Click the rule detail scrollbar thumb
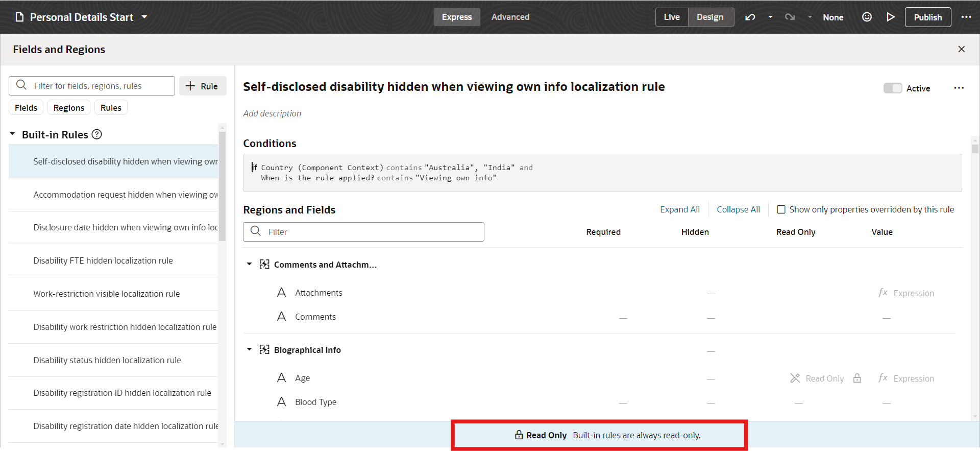The image size is (980, 451). (x=975, y=149)
